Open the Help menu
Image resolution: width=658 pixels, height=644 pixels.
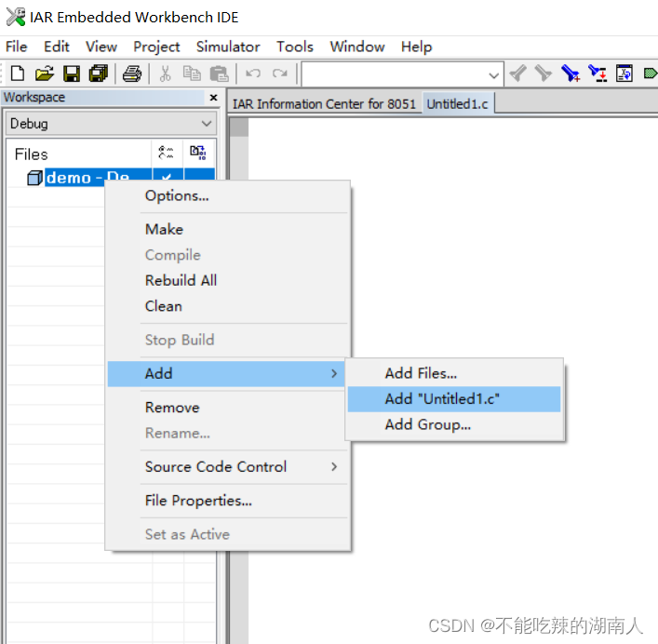pyautogui.click(x=416, y=47)
